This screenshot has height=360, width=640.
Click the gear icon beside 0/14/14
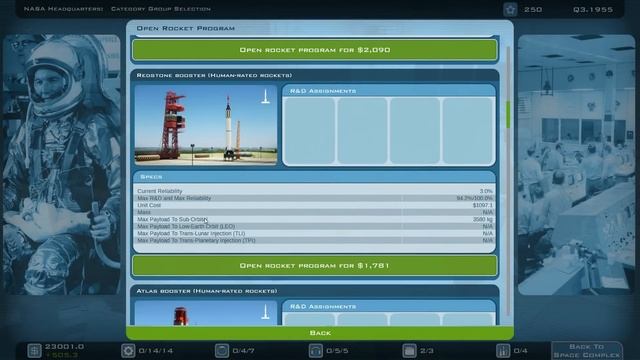pos(128,351)
